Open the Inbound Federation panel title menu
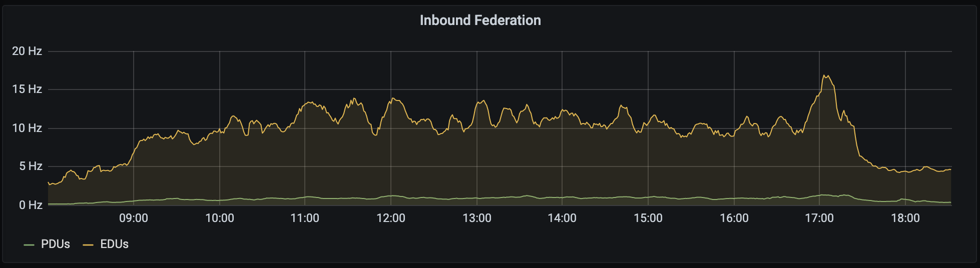This screenshot has height=268, width=980. (x=480, y=20)
